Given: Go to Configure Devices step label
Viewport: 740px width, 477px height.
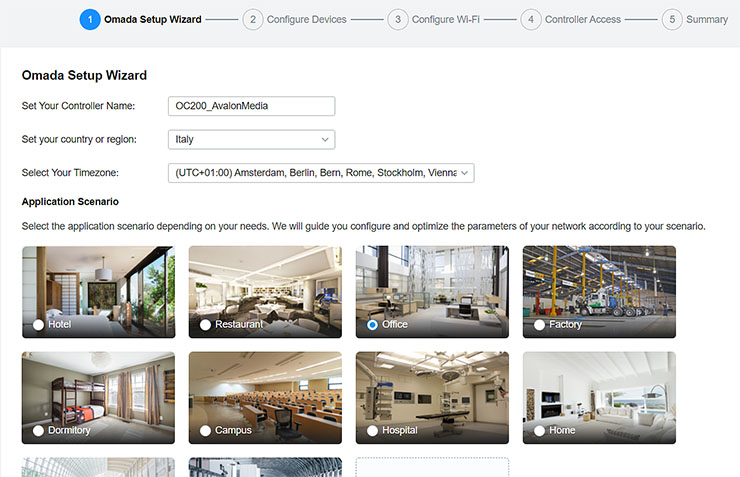Looking at the screenshot, I should point(306,19).
